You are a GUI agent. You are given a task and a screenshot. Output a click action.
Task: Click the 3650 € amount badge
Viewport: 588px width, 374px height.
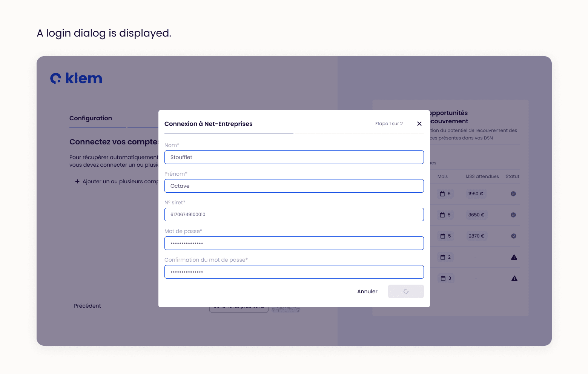(x=476, y=215)
